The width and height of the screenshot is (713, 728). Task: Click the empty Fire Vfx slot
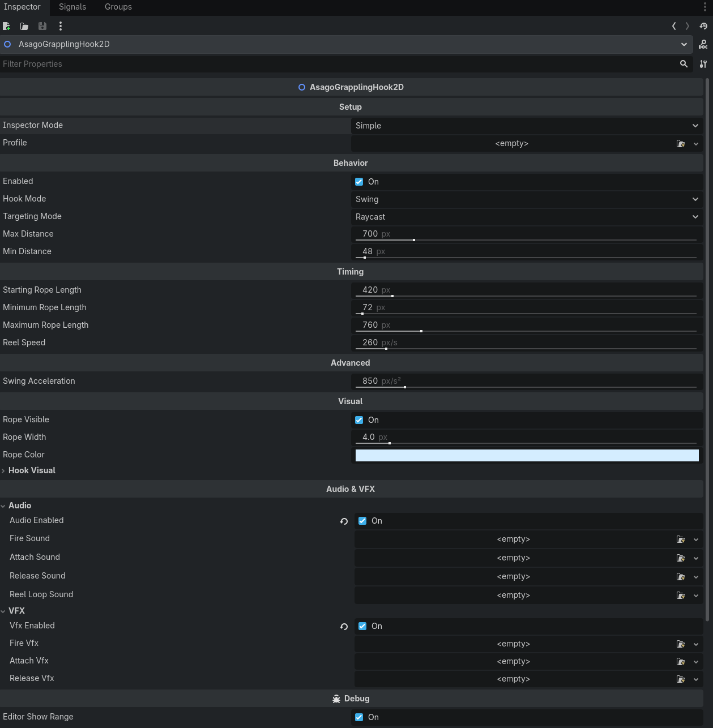point(514,644)
